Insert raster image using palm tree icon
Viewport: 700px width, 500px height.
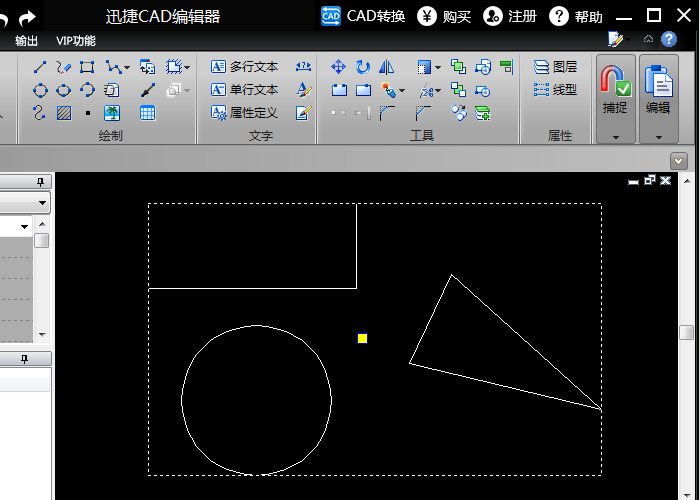click(112, 113)
